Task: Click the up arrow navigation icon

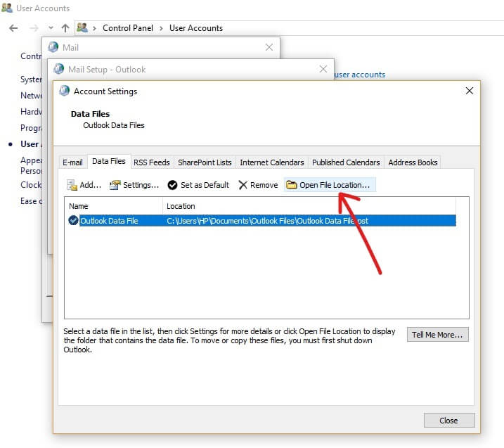Action: pos(65,28)
